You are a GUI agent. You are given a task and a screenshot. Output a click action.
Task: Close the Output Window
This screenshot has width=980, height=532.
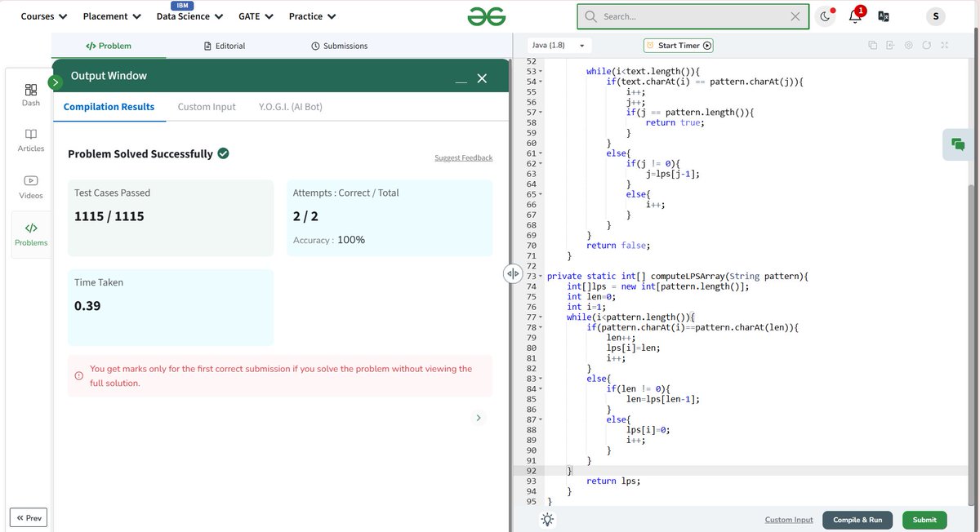(482, 78)
